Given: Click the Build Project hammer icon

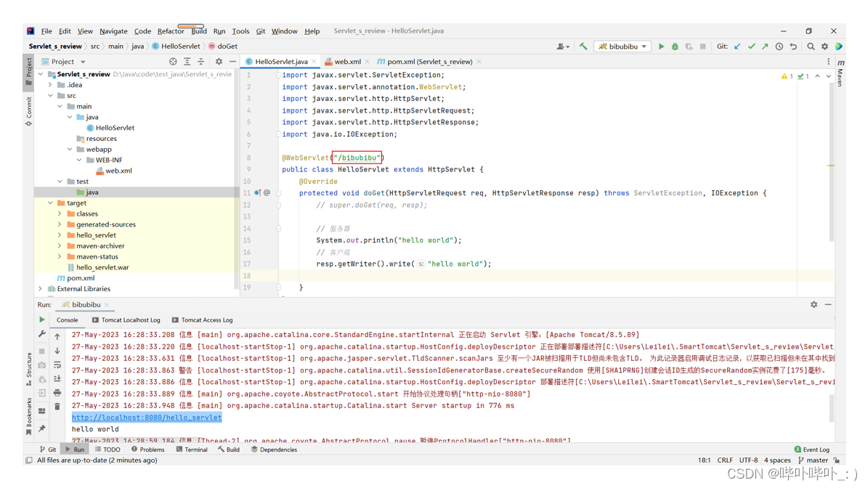Looking at the screenshot, I should (x=583, y=46).
